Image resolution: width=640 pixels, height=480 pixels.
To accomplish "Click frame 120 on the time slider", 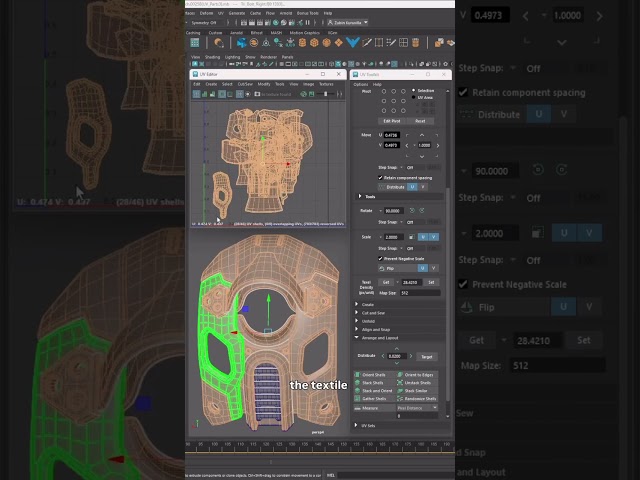I will 266,444.
